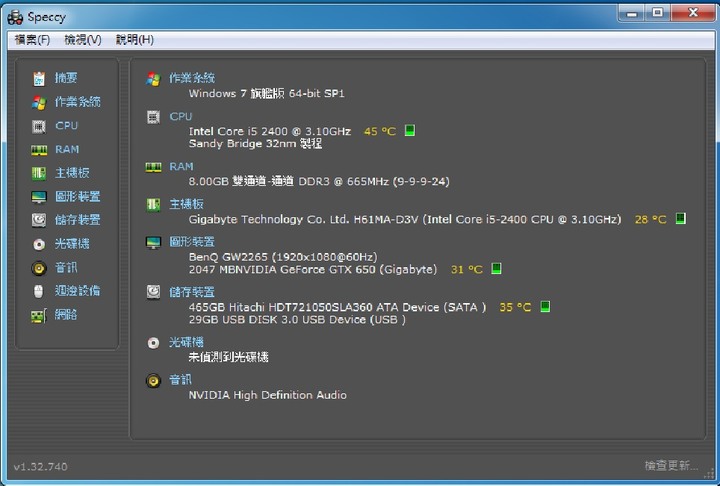Click disc icon beside summary 光碟機 heading
The width and height of the screenshot is (720, 486).
pyautogui.click(x=153, y=343)
